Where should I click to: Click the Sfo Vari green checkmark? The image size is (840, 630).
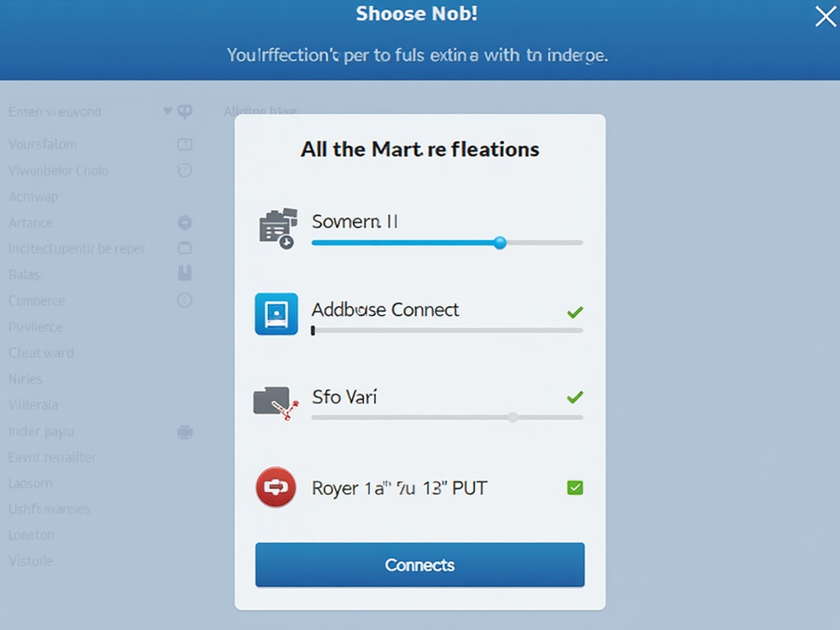(x=575, y=397)
